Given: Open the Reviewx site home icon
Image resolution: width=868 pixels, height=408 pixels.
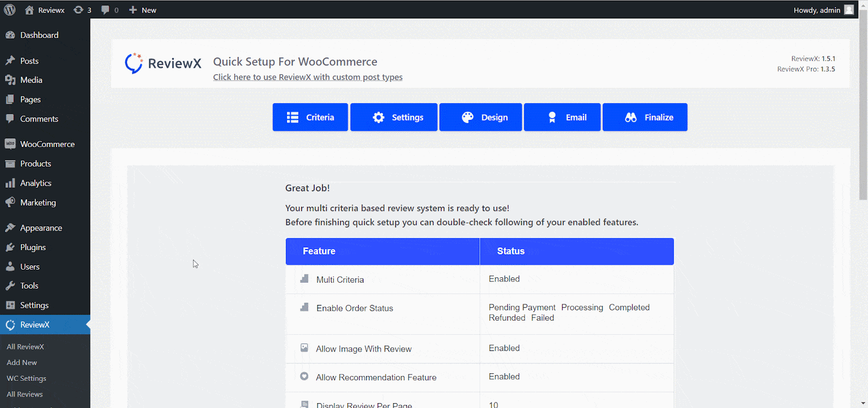Looking at the screenshot, I should pyautogui.click(x=29, y=10).
